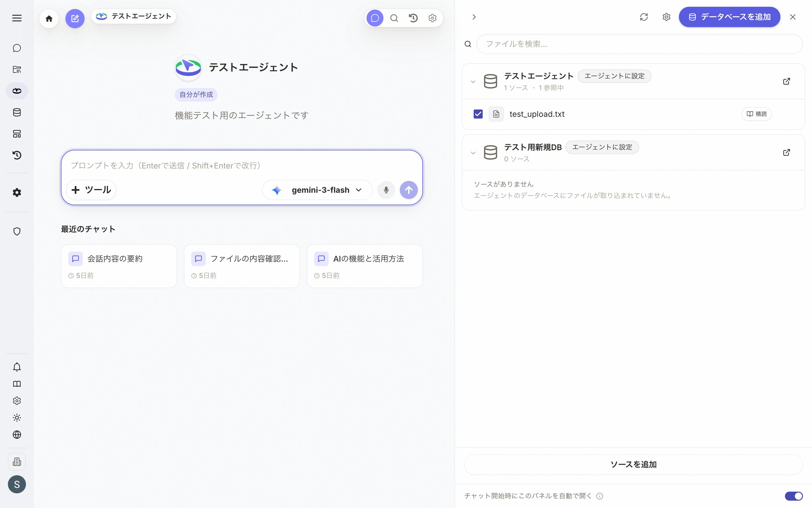Click the ソースを追加 button
812x508 pixels.
tap(633, 464)
